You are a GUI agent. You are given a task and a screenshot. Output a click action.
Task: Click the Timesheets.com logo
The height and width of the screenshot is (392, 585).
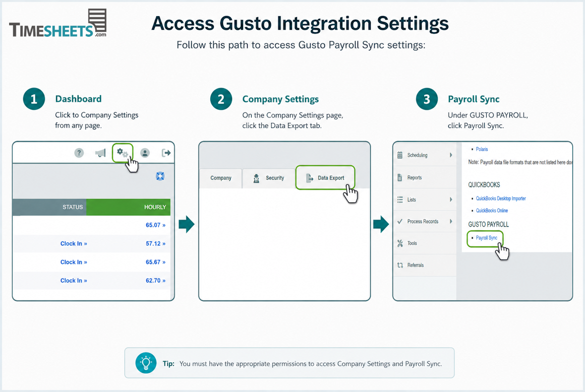[x=58, y=24]
